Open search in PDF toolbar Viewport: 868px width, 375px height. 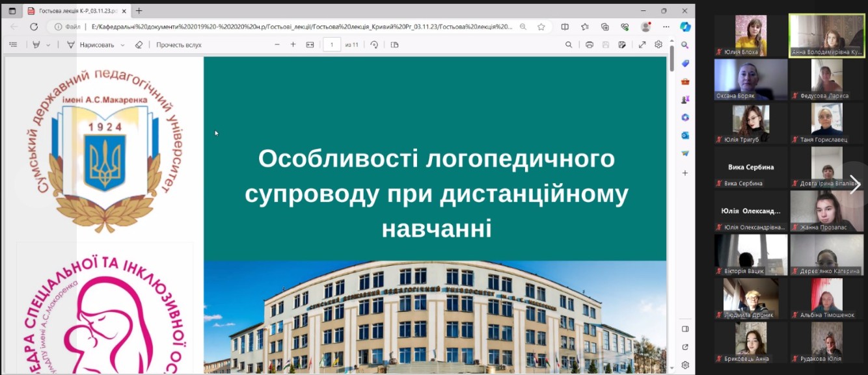click(x=569, y=45)
